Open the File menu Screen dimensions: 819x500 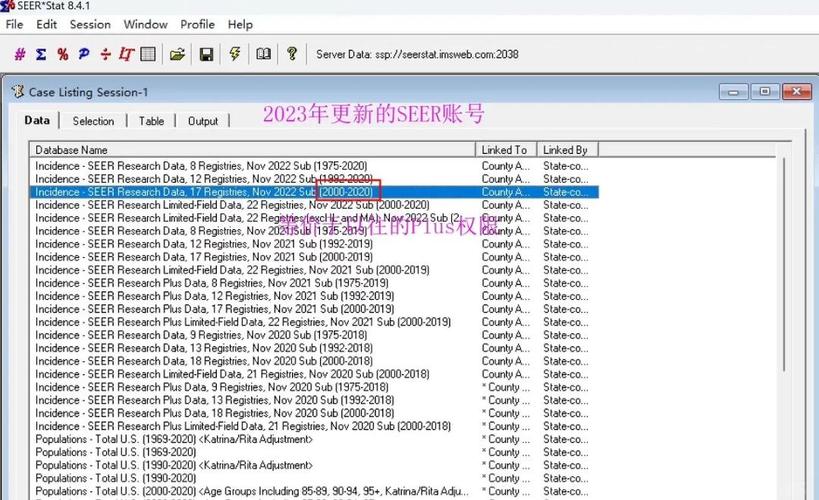point(14,25)
